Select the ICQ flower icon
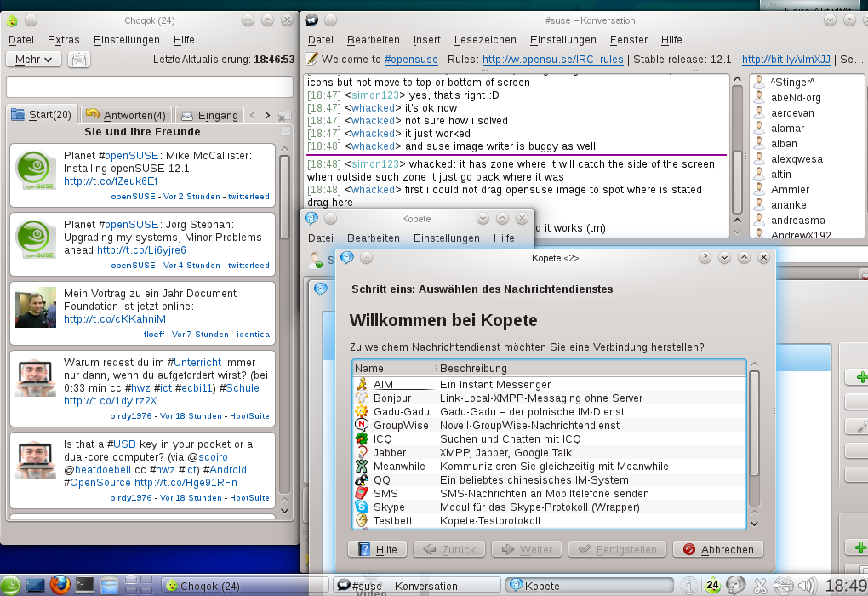868x596 pixels. click(x=362, y=438)
